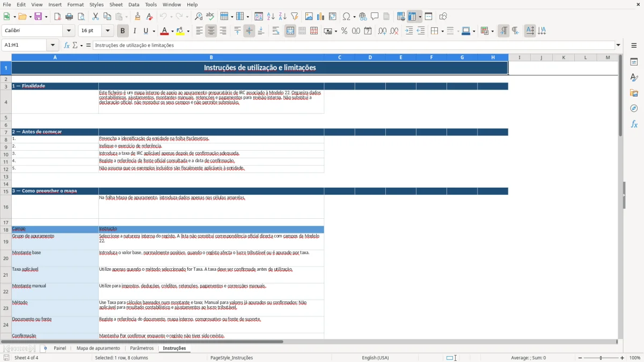Open the Sheet menu
This screenshot has width=644, height=362.
(x=116, y=4)
